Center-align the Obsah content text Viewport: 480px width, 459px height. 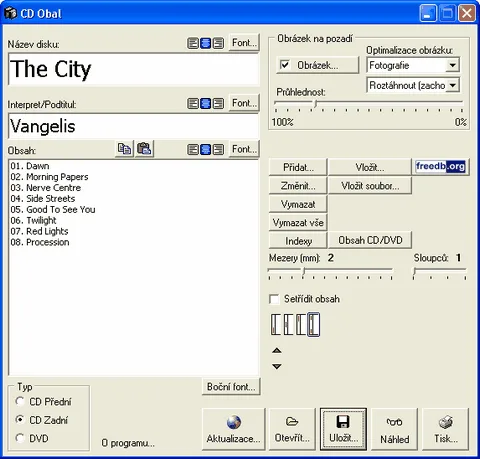click(205, 150)
